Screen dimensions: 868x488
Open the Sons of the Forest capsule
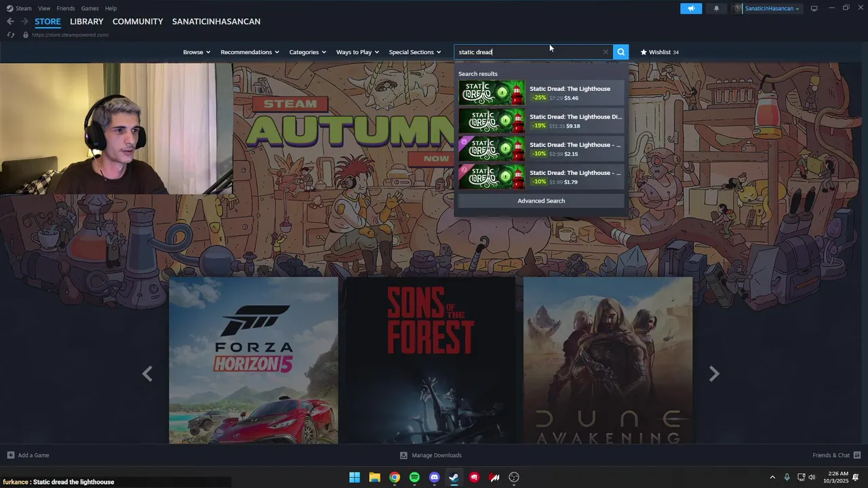(431, 361)
